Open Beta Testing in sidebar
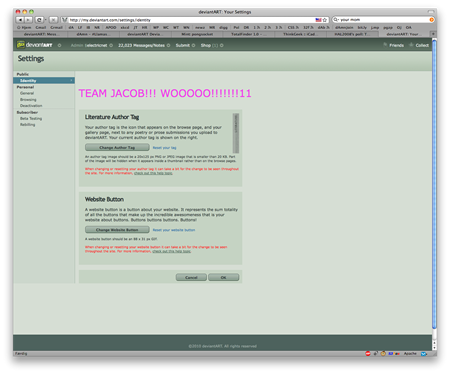 31,118
